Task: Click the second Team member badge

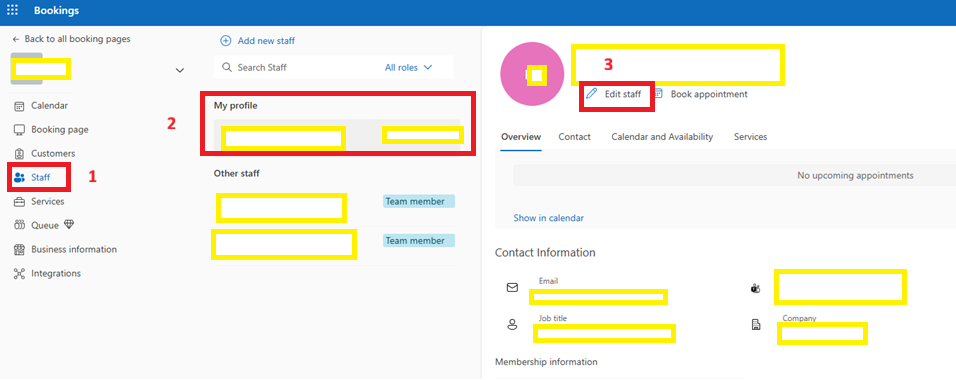Action: 419,241
